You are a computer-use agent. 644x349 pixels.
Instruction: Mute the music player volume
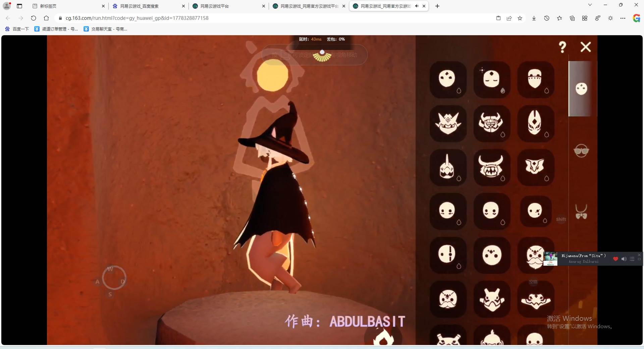click(x=624, y=259)
